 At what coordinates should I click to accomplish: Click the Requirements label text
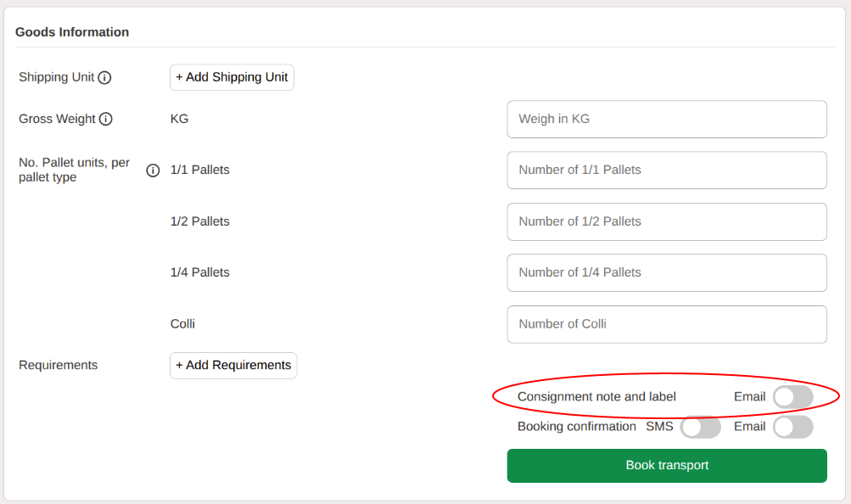(58, 366)
